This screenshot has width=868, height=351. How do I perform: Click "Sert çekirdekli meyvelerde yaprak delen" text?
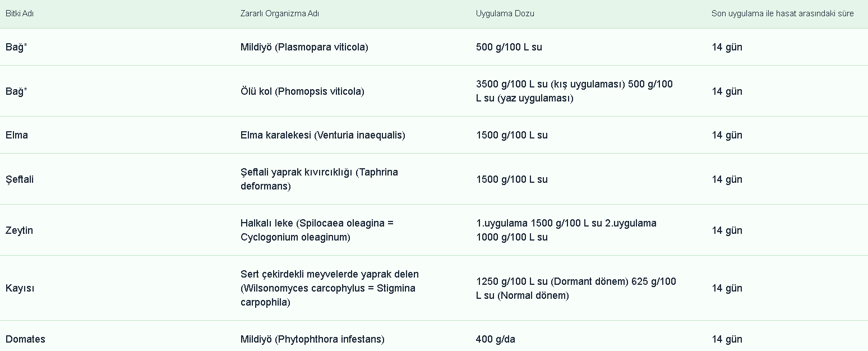(x=329, y=274)
